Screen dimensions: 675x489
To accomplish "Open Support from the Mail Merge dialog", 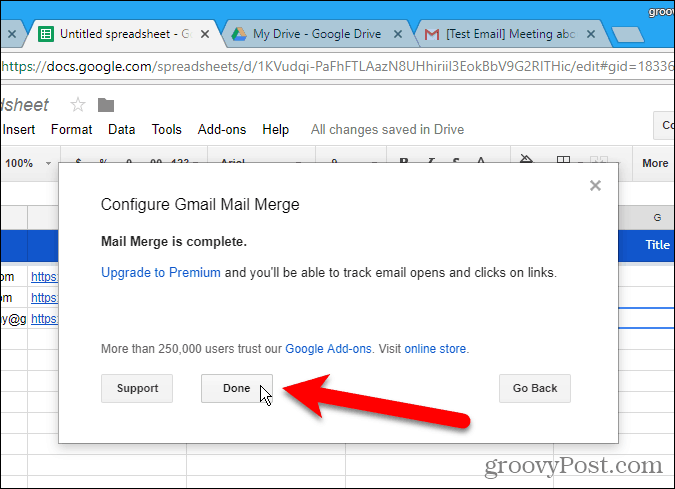I will coord(137,388).
